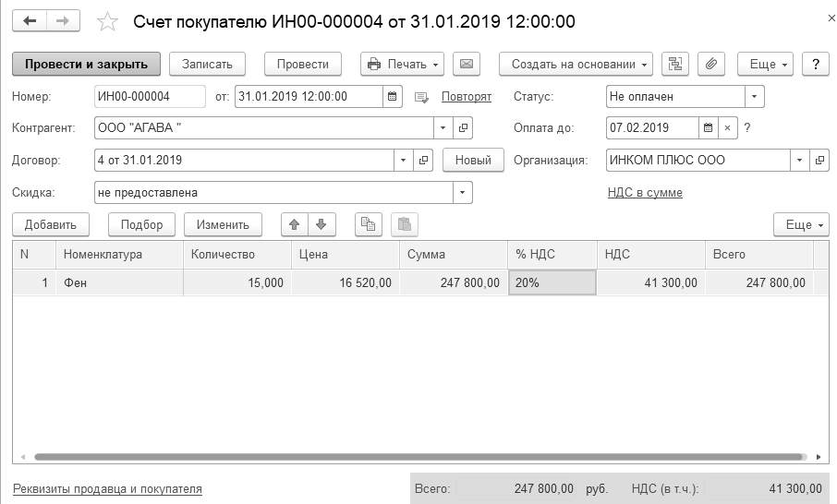The image size is (837, 504).
Task: Focus the Номер input field
Action: (x=150, y=97)
